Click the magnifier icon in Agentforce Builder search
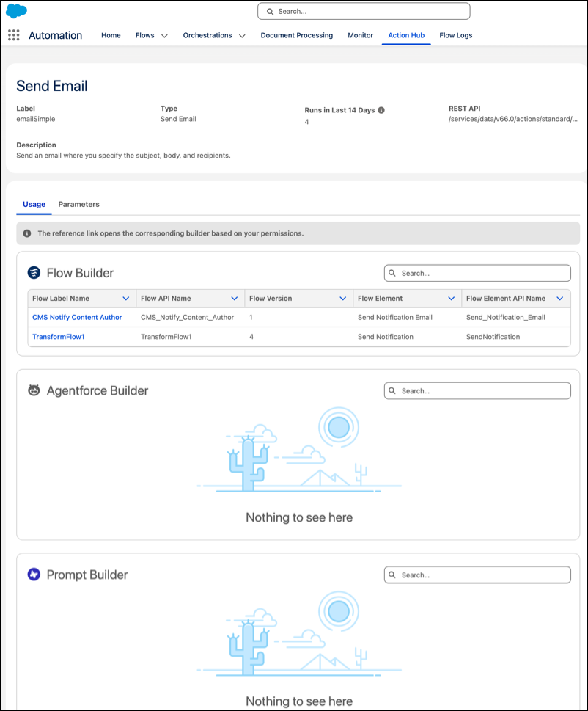The height and width of the screenshot is (711, 588). click(x=392, y=391)
